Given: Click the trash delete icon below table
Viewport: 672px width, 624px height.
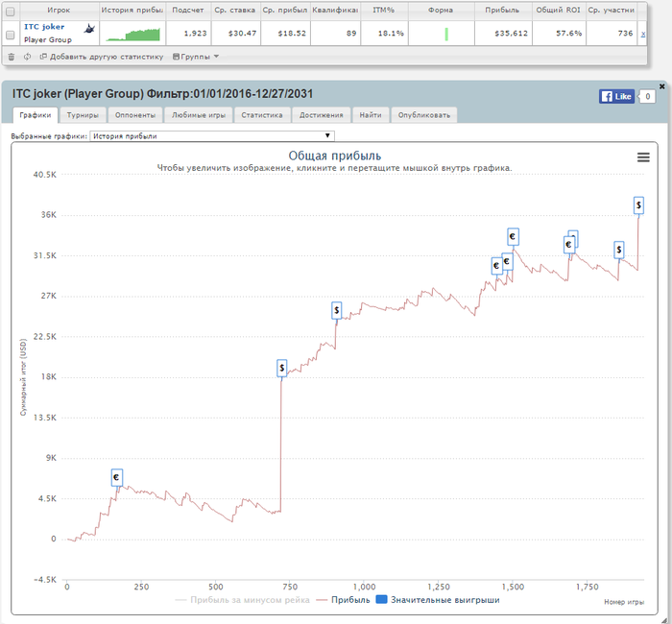Looking at the screenshot, I should (11, 57).
